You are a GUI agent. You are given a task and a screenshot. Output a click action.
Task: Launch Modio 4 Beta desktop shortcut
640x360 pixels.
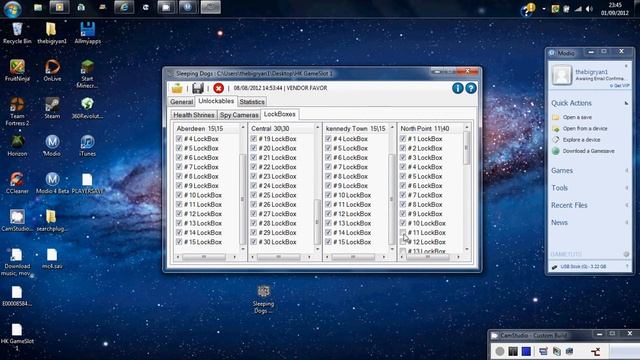coord(52,182)
